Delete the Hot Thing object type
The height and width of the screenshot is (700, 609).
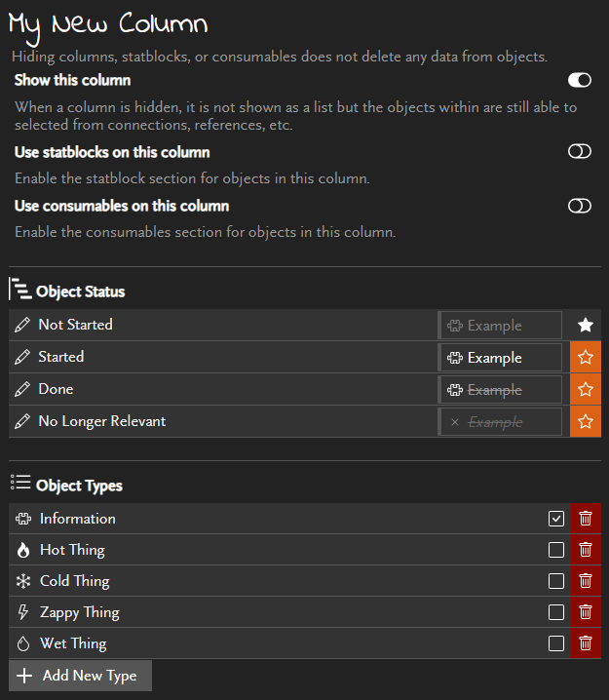[x=586, y=550]
